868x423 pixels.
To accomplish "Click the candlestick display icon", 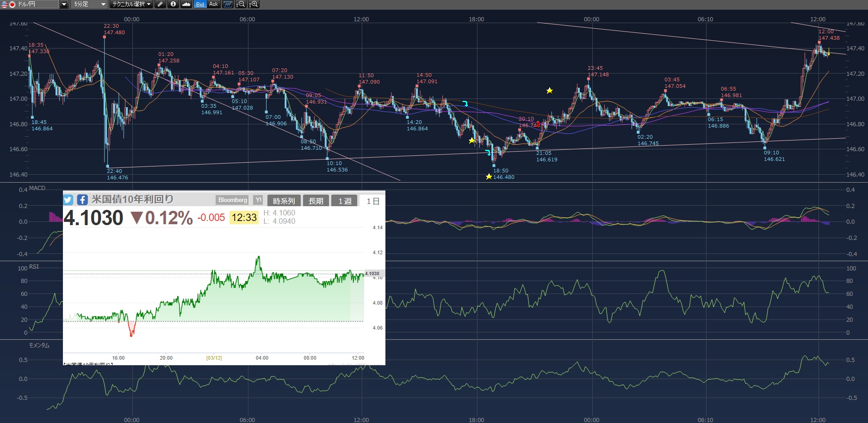I will tap(228, 4).
